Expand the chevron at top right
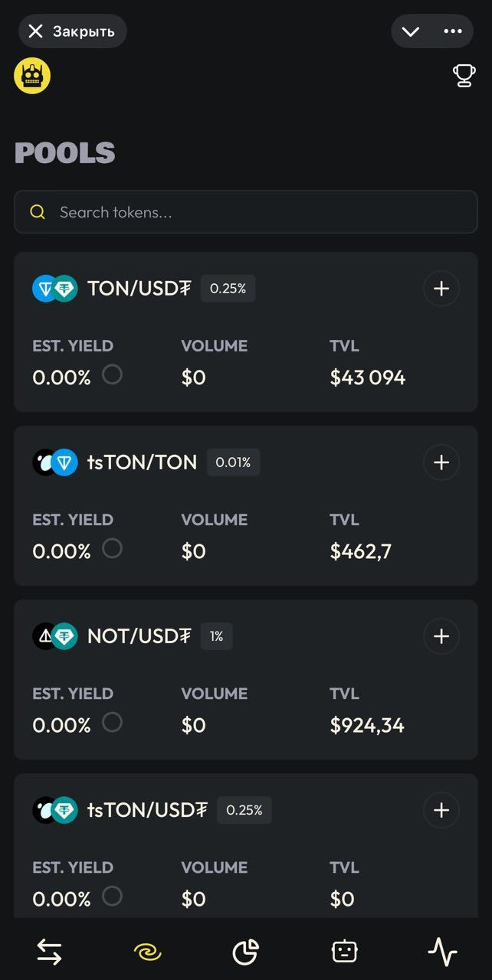Image resolution: width=492 pixels, height=980 pixels. point(410,31)
